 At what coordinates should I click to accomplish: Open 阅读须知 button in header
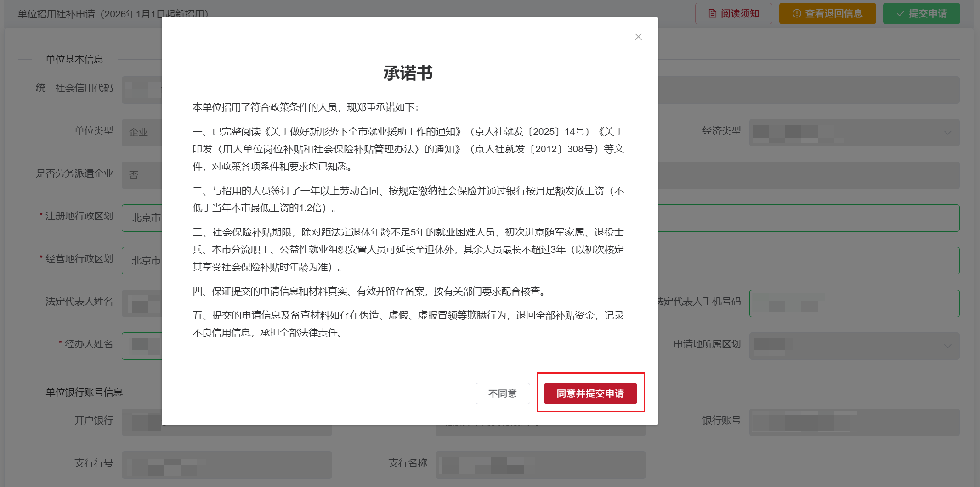(x=734, y=13)
